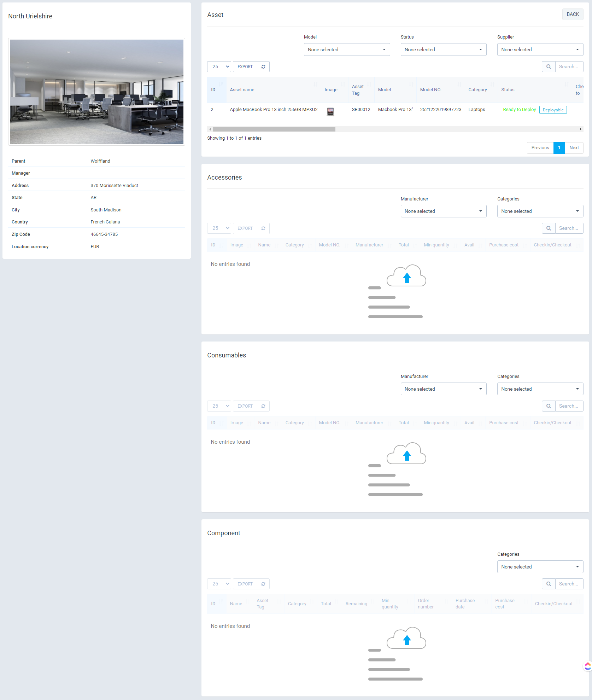592x700 pixels.
Task: Click city value South Madison
Action: (x=106, y=210)
